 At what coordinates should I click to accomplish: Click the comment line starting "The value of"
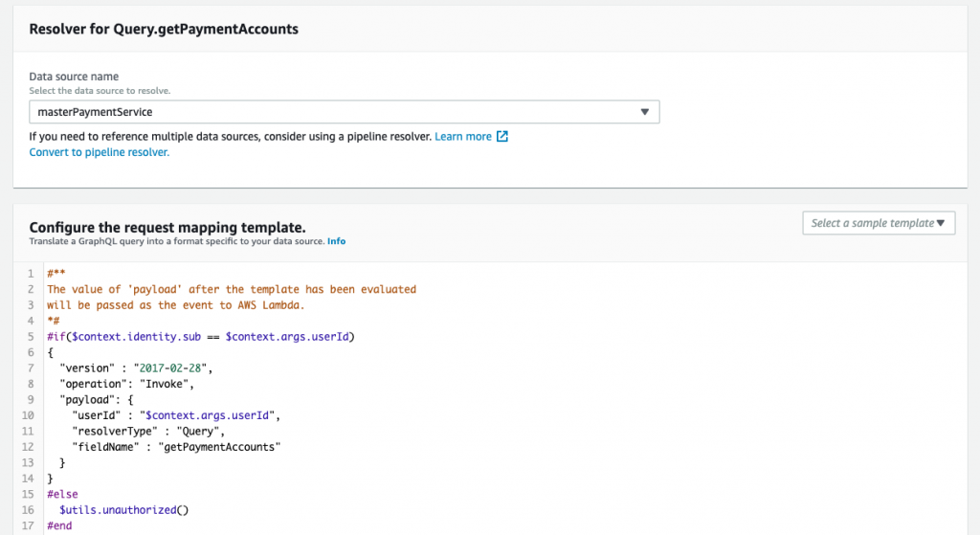coord(231,289)
